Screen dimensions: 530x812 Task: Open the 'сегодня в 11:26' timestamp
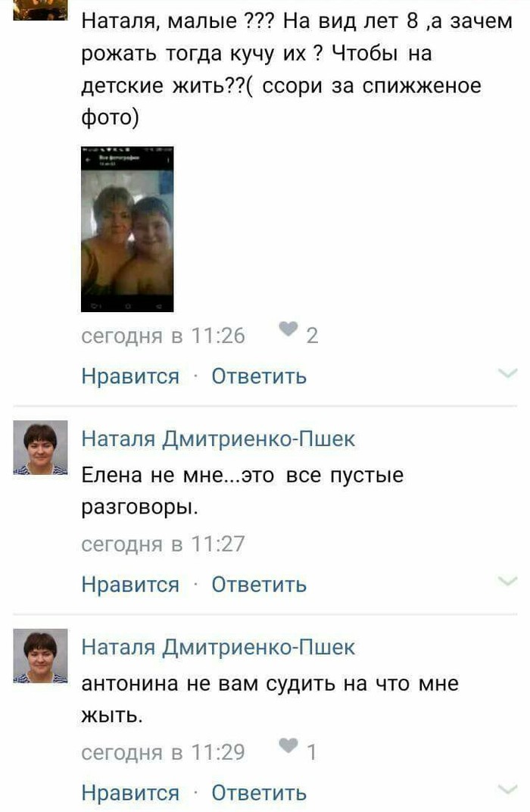click(163, 336)
